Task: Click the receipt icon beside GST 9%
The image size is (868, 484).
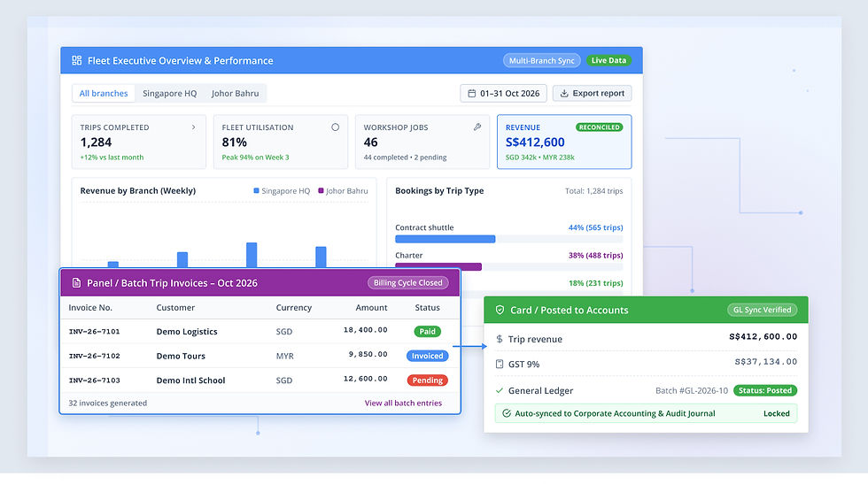Action: (500, 364)
